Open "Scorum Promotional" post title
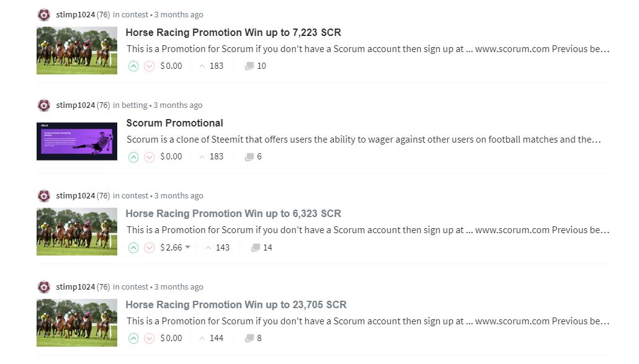The width and height of the screenshot is (639, 364). point(174,123)
